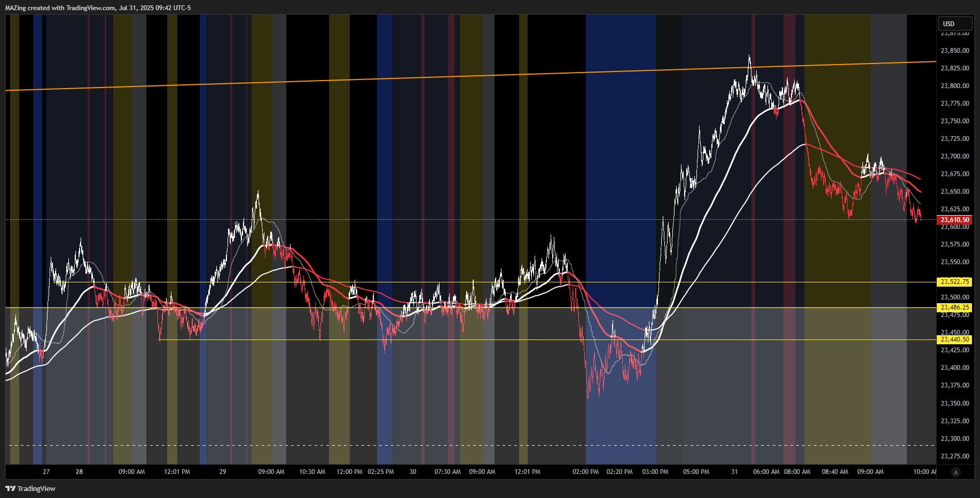
Task: Click the 23,775.00 price axis value
Action: click(955, 104)
